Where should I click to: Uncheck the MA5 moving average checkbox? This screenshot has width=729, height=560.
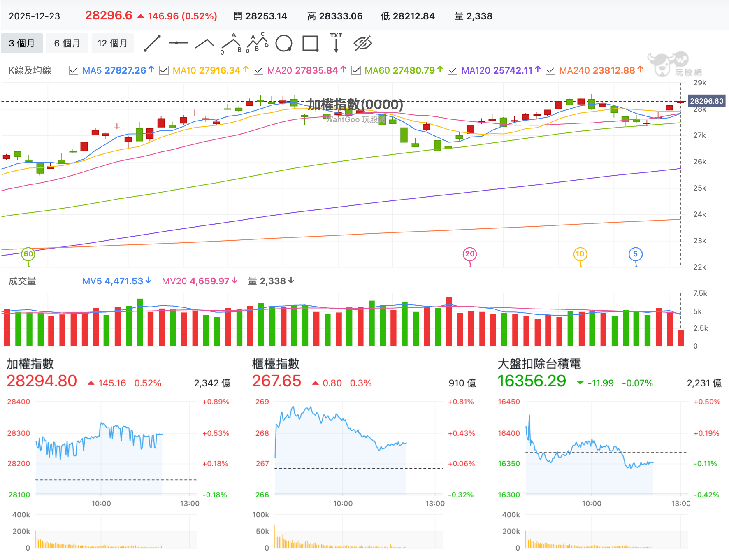pos(74,70)
